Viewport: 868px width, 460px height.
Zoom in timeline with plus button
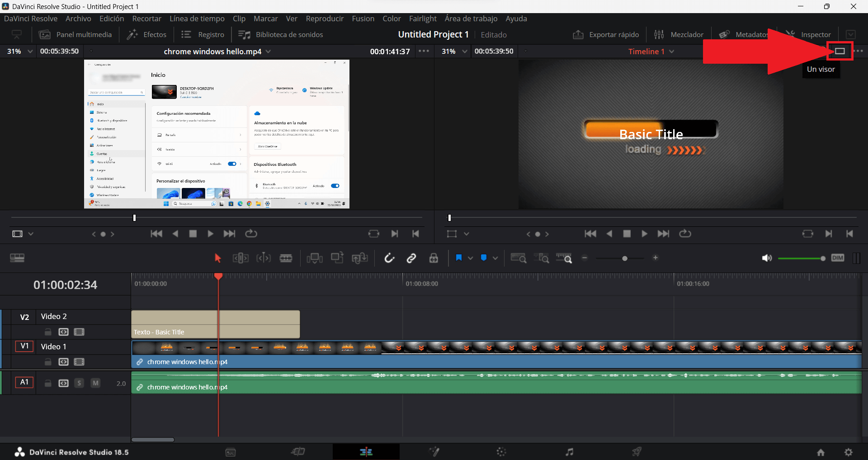(656, 258)
